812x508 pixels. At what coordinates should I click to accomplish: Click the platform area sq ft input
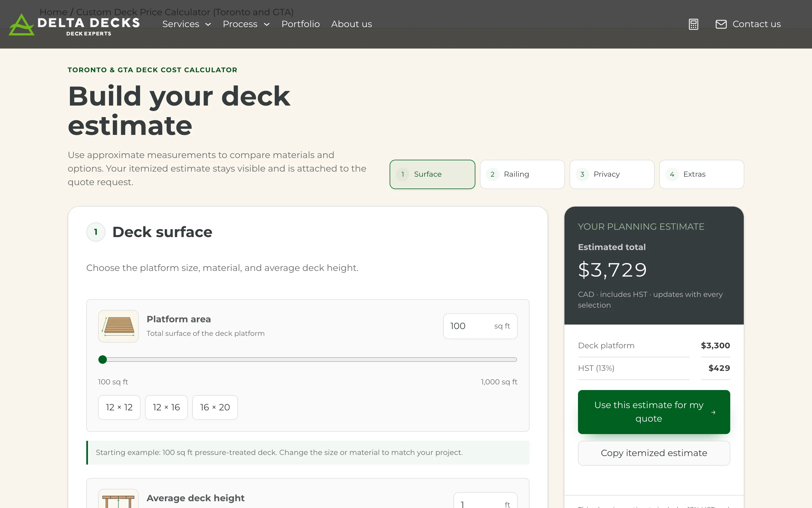(480, 326)
